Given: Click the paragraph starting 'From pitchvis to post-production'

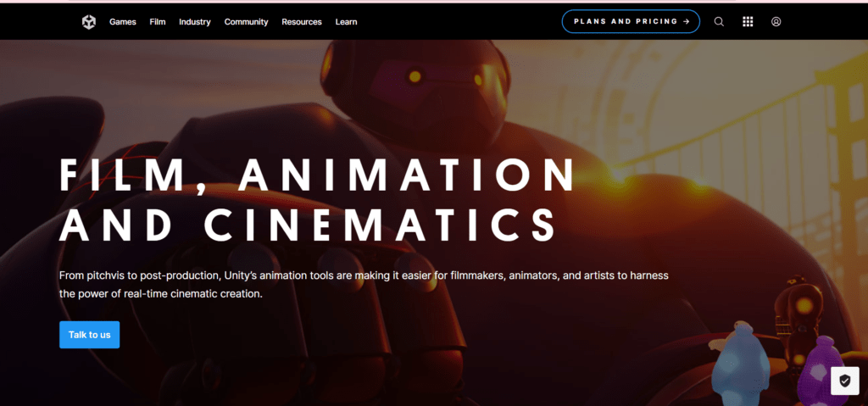Looking at the screenshot, I should click(364, 284).
